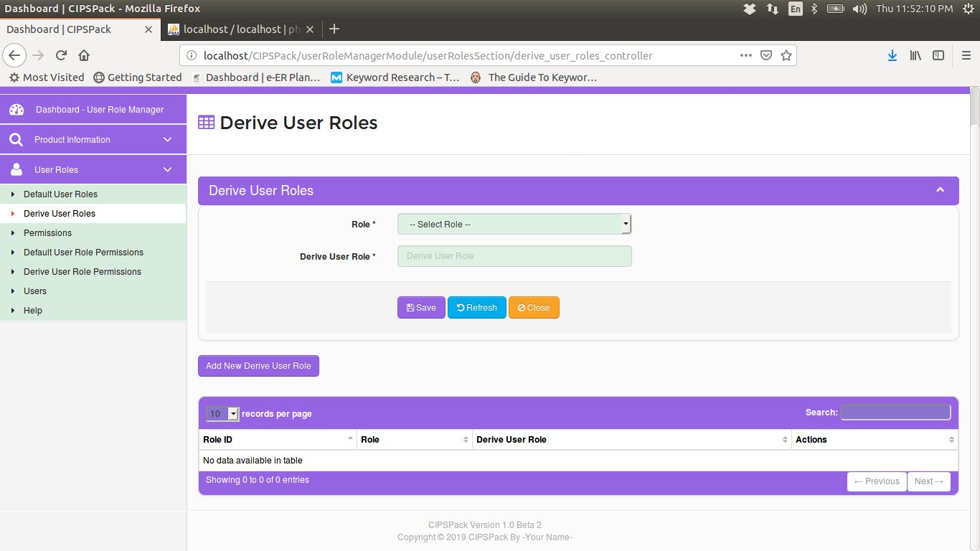Toggle the sidebar view icon
This screenshot has width=980, height=551.
[x=938, y=55]
